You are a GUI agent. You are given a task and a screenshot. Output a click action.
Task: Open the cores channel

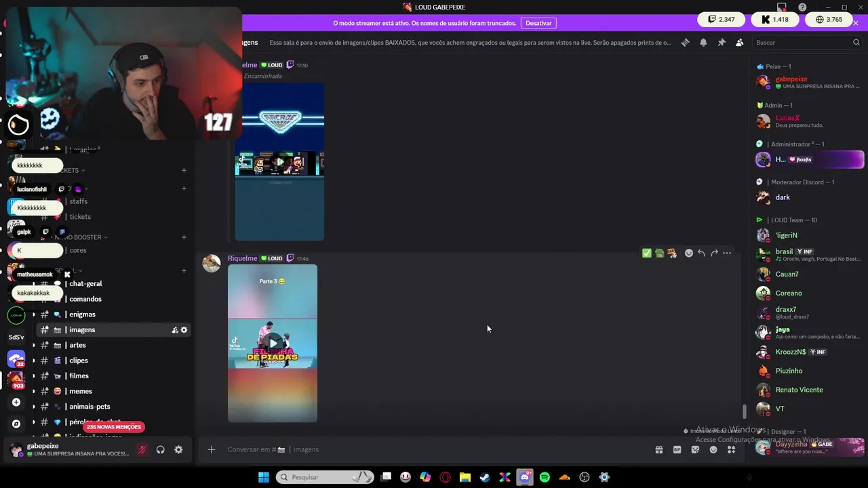click(112, 250)
